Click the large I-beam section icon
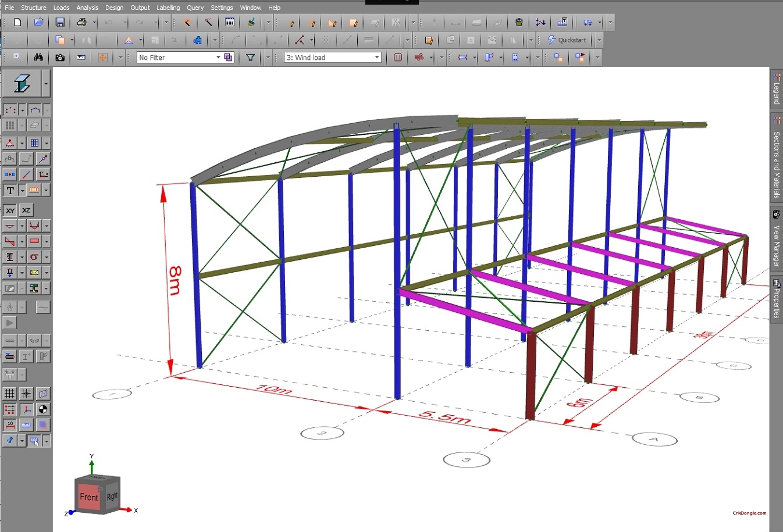 pyautogui.click(x=22, y=84)
